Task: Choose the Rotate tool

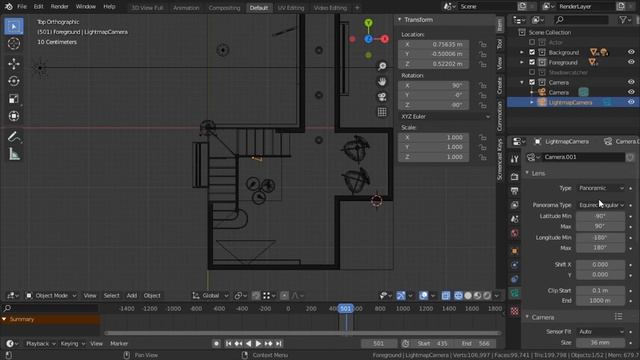Action: (14, 81)
